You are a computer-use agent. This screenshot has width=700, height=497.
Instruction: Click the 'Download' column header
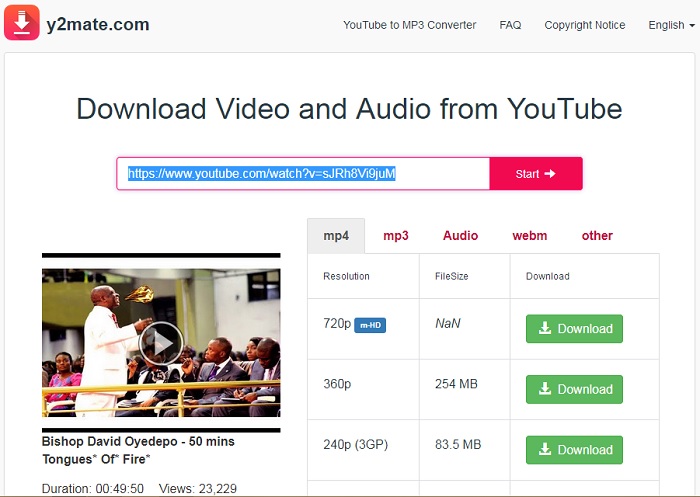coord(548,276)
